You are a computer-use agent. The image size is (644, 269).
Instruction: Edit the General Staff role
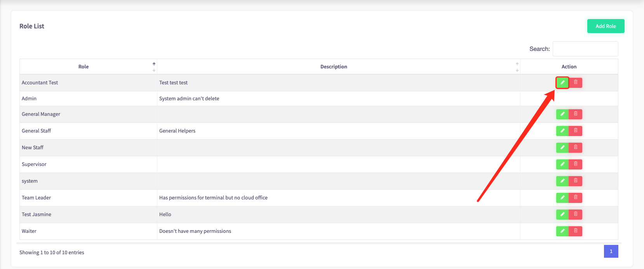click(562, 131)
